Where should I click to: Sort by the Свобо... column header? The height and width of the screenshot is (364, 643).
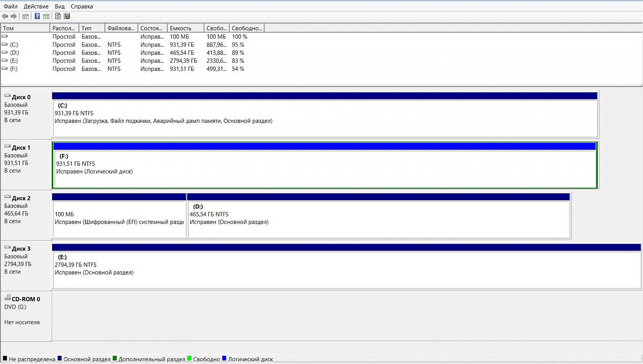point(217,28)
